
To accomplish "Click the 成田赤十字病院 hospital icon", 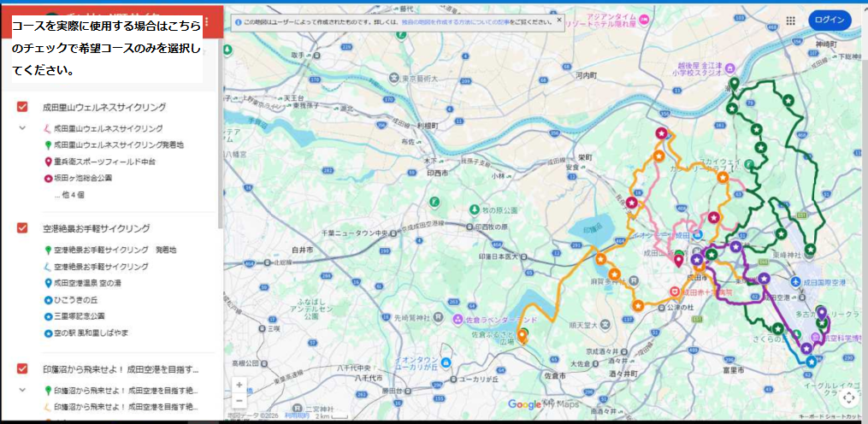I will (675, 291).
